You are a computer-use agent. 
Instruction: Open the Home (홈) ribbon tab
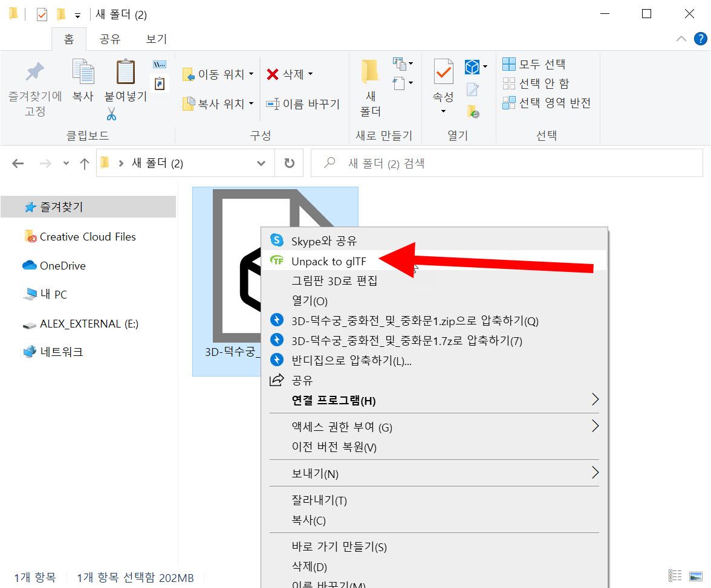69,39
